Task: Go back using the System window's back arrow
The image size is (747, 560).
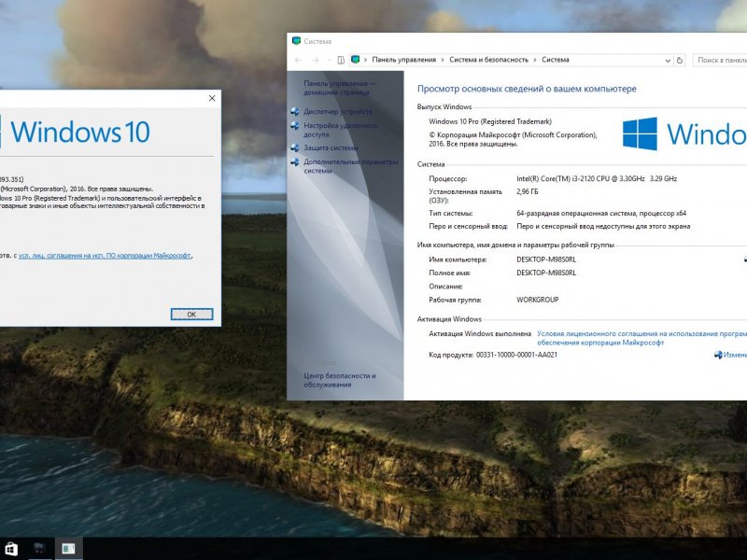Action: tap(299, 60)
